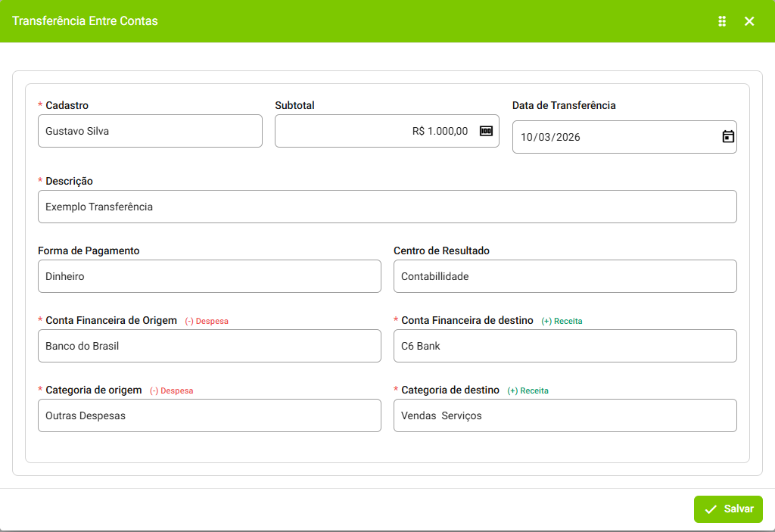Edit the Descrição field Exemplo Transferência

click(x=387, y=207)
